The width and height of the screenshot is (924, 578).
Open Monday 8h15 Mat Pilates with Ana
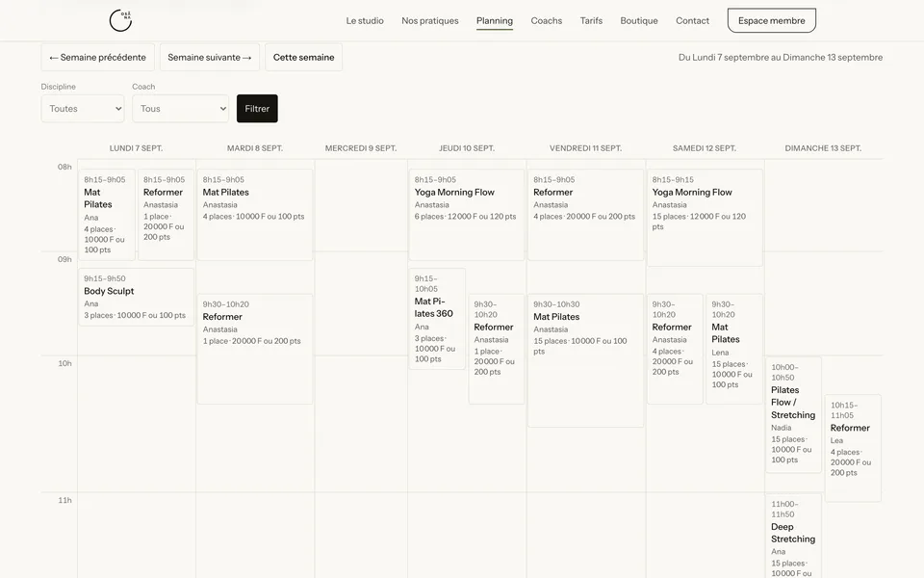point(107,215)
